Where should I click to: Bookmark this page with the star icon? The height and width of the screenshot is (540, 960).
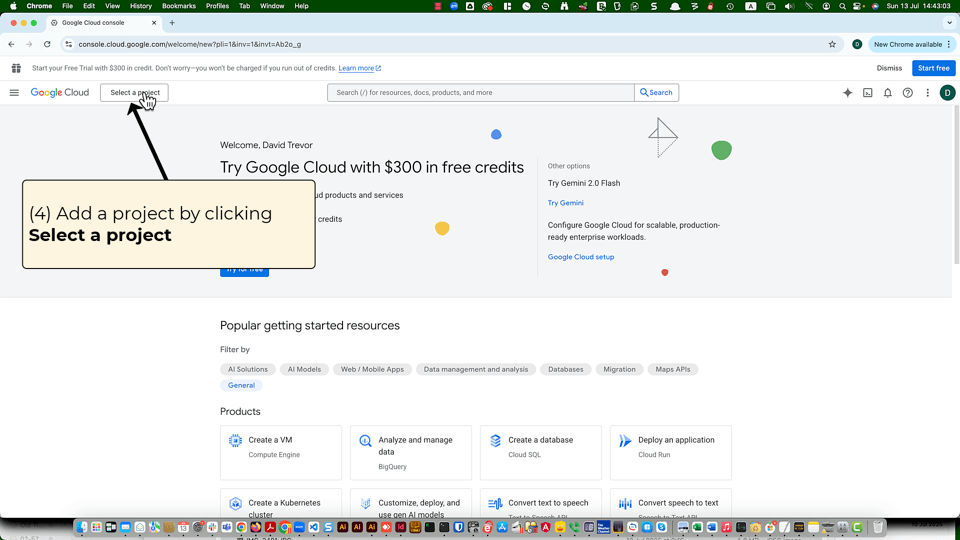[832, 44]
